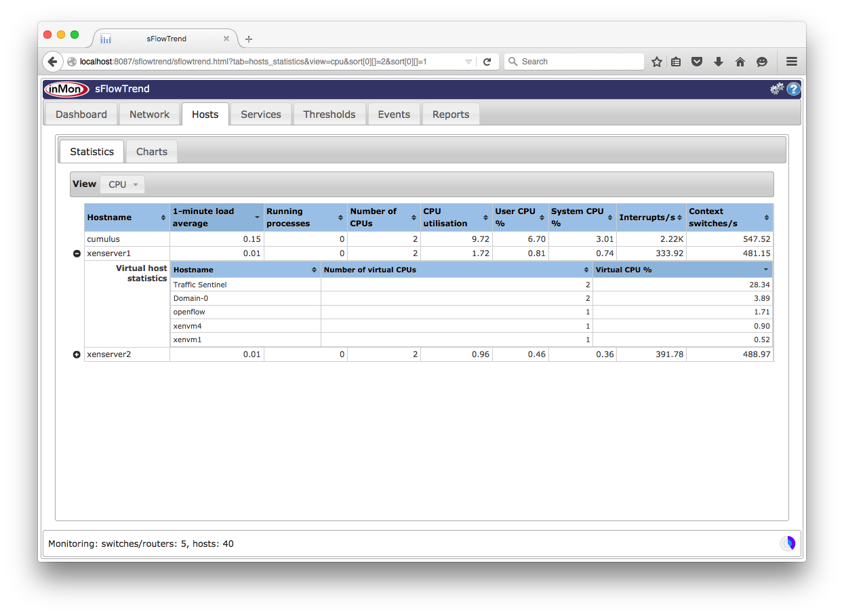Sort virtual host Hostname column
This screenshot has height=616, width=844.
(245, 270)
